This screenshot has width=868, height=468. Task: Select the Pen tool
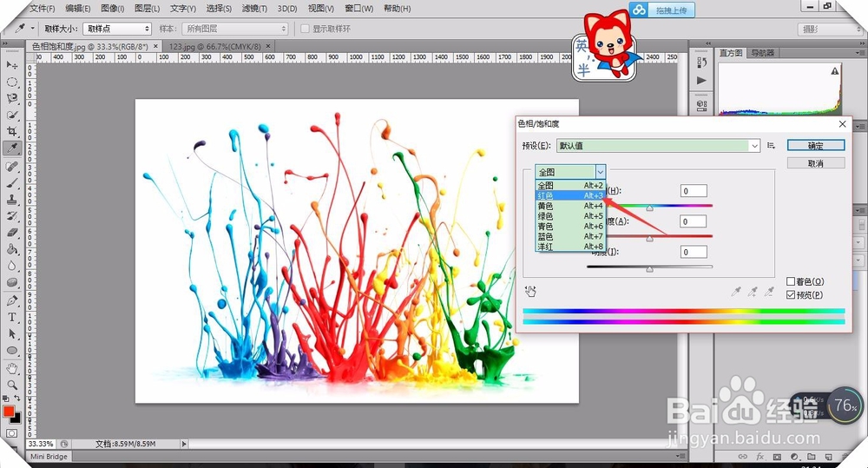[11, 300]
